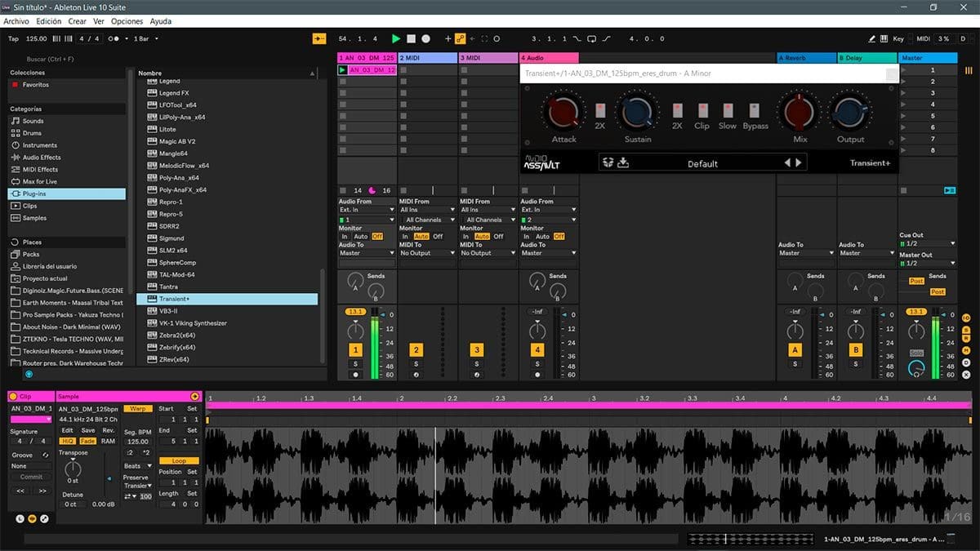Start playback with the green Play button

coord(396,38)
